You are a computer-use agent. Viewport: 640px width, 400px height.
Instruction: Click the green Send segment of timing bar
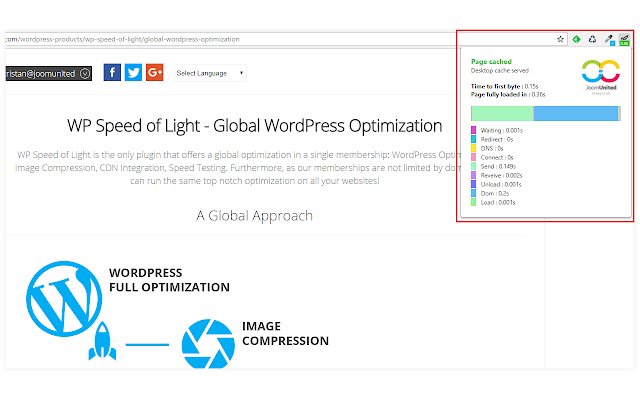click(502, 113)
